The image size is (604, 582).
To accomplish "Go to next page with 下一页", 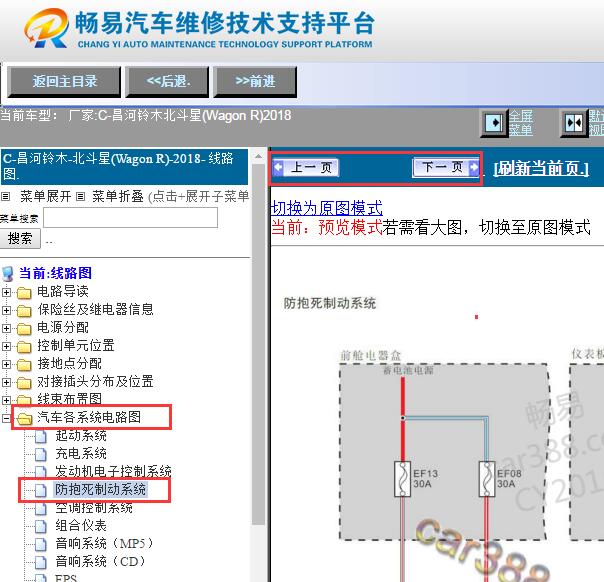I will (446, 168).
